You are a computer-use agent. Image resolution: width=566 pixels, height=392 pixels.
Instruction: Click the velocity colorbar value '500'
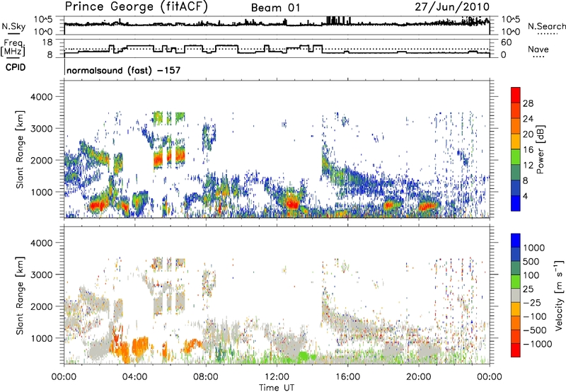[x=531, y=261]
